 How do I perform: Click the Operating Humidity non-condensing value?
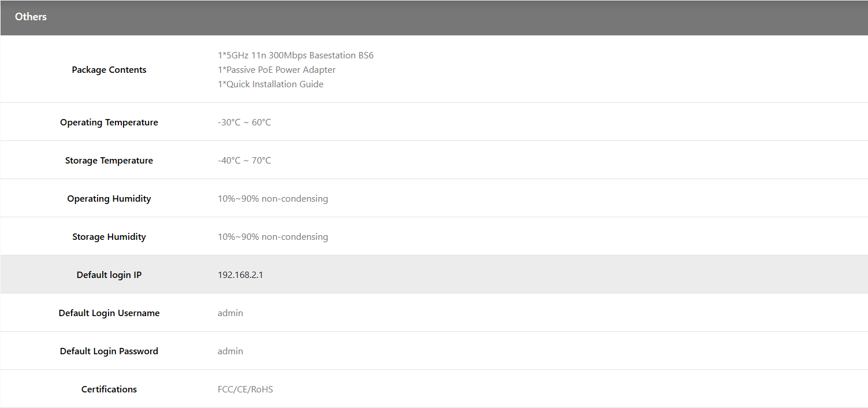click(x=273, y=199)
